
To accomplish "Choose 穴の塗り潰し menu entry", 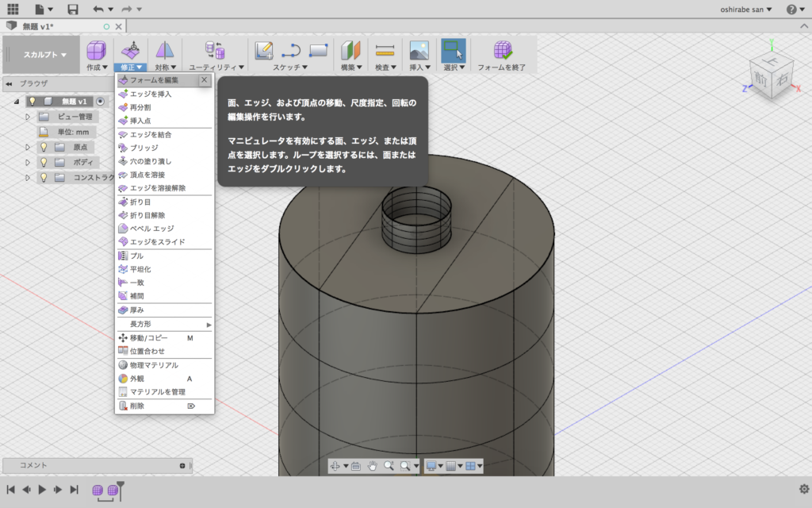I will pyautogui.click(x=165, y=161).
